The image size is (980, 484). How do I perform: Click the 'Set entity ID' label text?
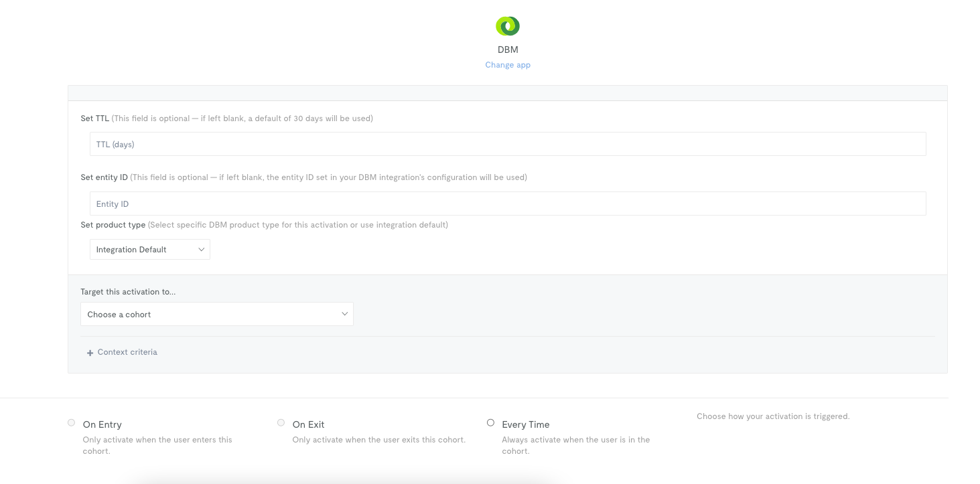104,177
